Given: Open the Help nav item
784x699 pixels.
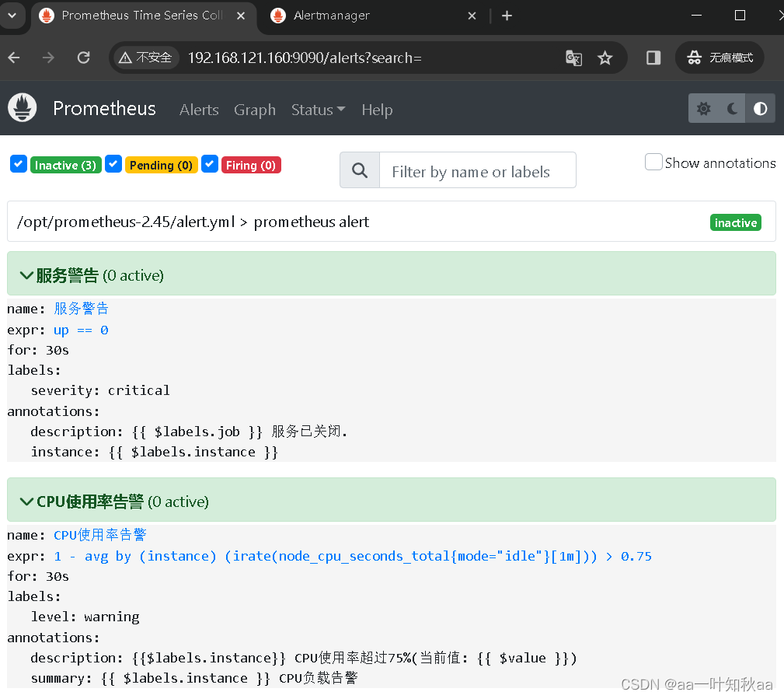Looking at the screenshot, I should click(x=377, y=110).
